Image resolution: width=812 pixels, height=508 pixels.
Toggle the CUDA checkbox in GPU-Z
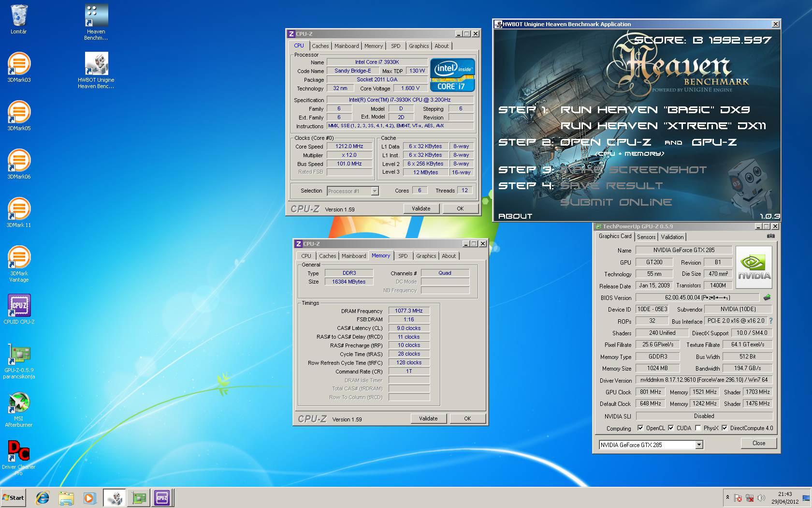671,428
